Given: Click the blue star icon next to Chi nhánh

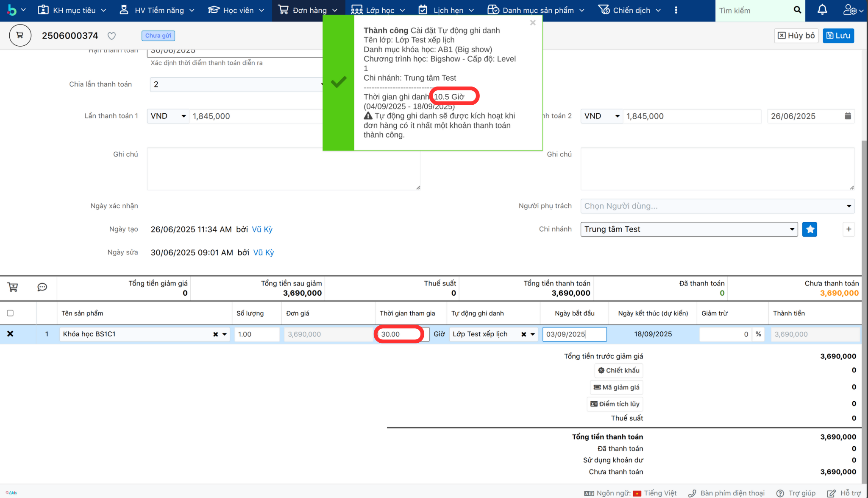Looking at the screenshot, I should tap(809, 229).
